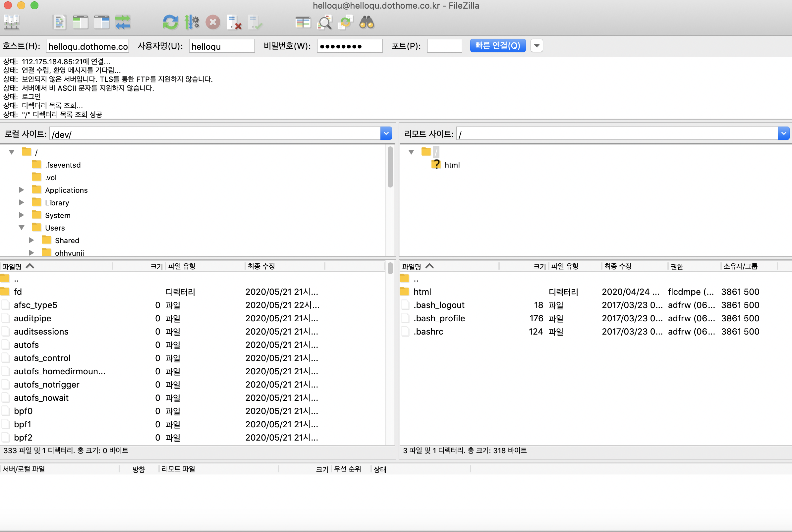Collapse the Users folder in tree

(x=22, y=228)
